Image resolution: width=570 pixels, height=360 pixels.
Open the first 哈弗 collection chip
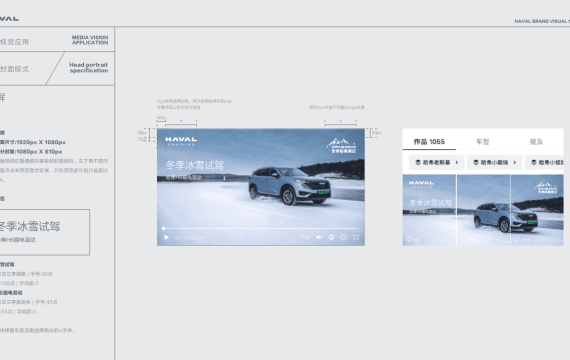(x=437, y=162)
